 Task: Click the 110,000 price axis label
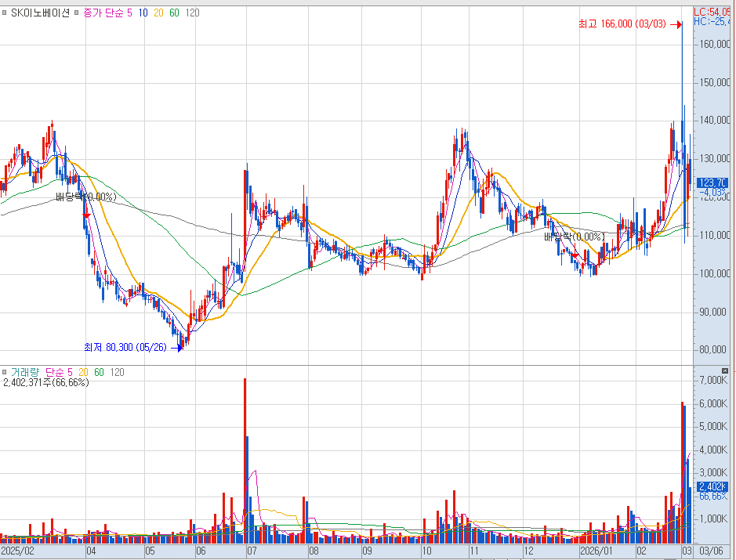[714, 236]
